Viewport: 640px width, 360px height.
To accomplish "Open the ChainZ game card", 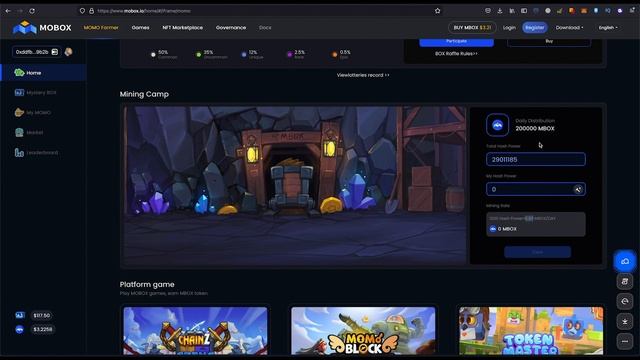I will click(196, 331).
